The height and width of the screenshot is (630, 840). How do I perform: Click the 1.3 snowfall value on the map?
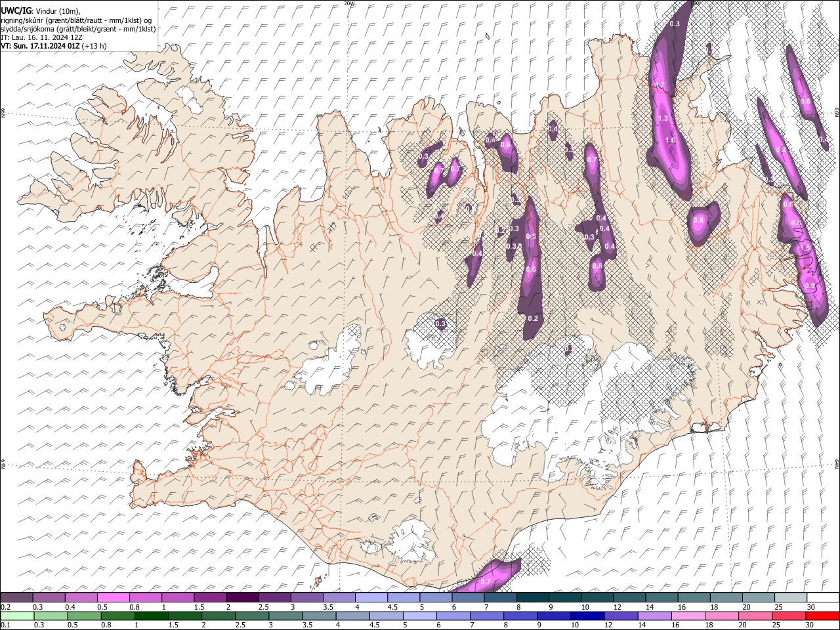663,119
